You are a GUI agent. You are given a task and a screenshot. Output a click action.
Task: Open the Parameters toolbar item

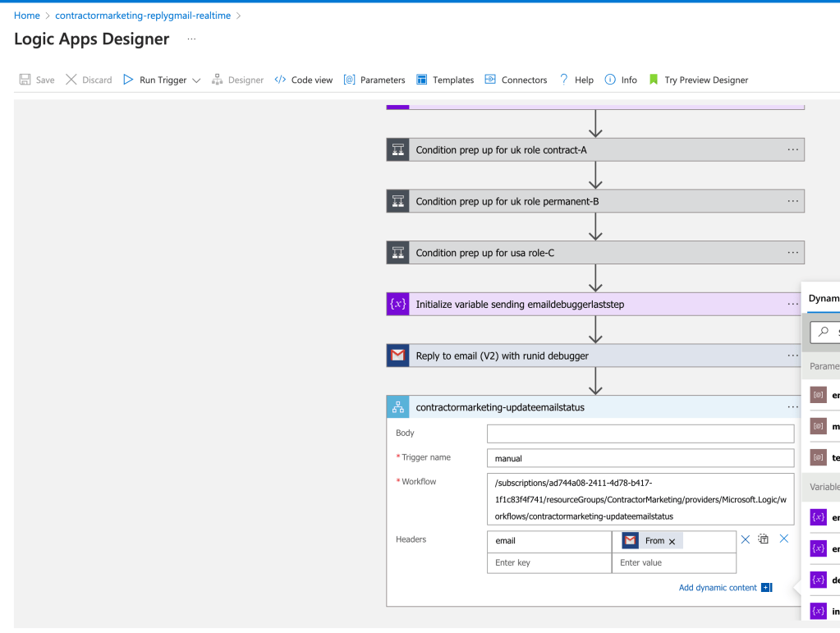point(374,80)
